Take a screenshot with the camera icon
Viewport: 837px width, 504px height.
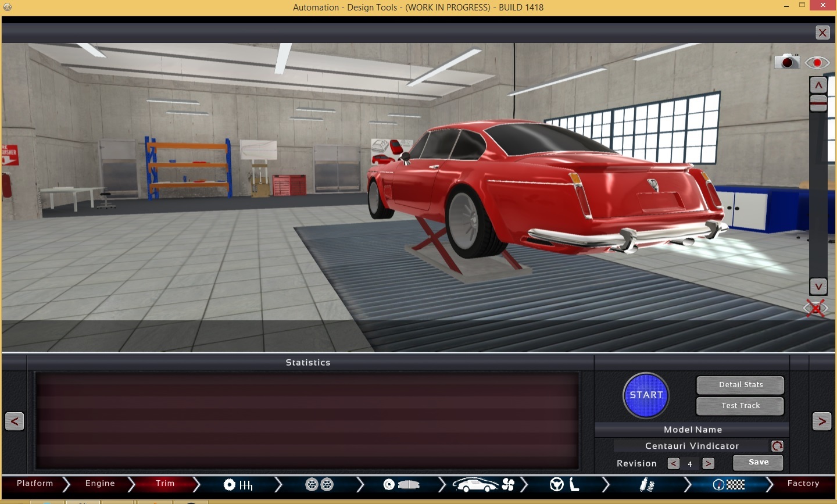pos(787,62)
